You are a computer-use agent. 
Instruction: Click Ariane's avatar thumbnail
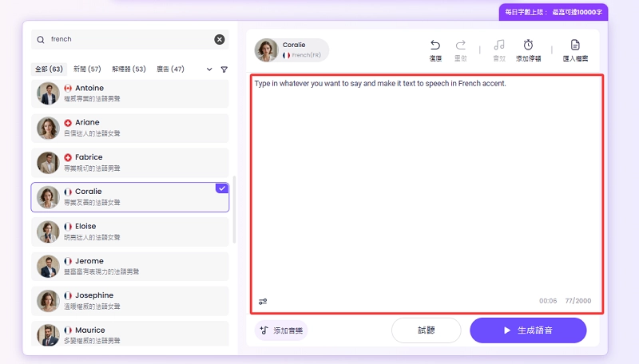point(48,128)
